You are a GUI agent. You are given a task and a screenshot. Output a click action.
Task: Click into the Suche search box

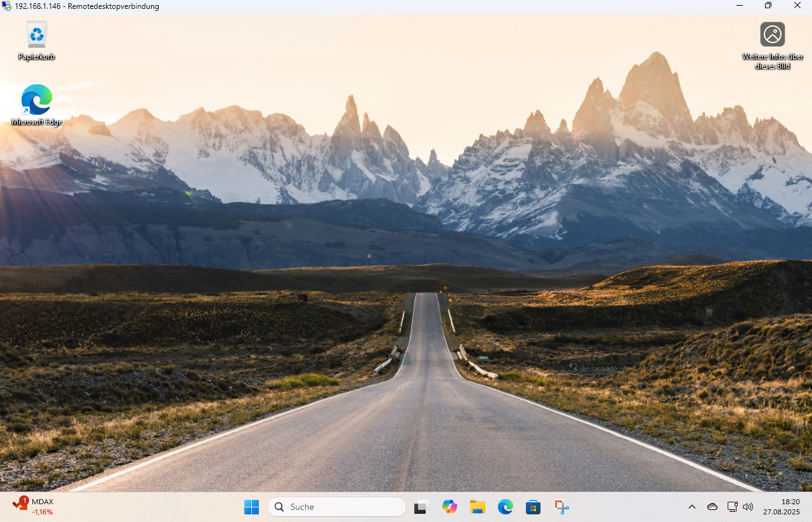click(343, 507)
